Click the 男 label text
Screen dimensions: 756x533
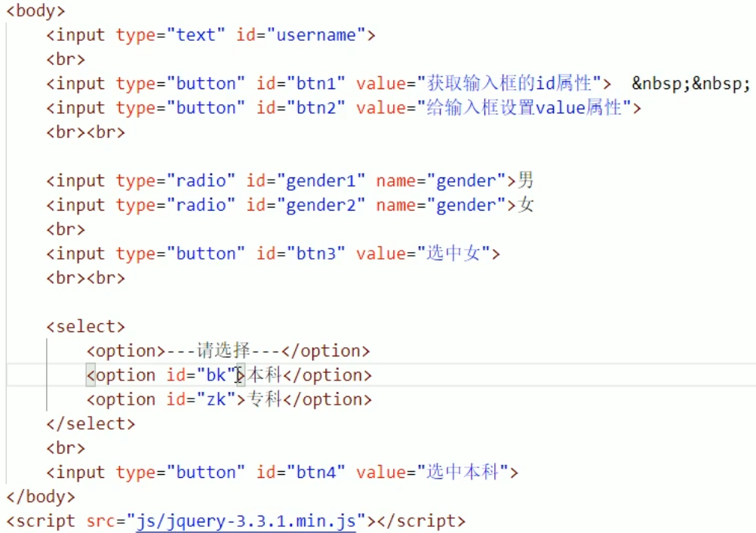(526, 180)
